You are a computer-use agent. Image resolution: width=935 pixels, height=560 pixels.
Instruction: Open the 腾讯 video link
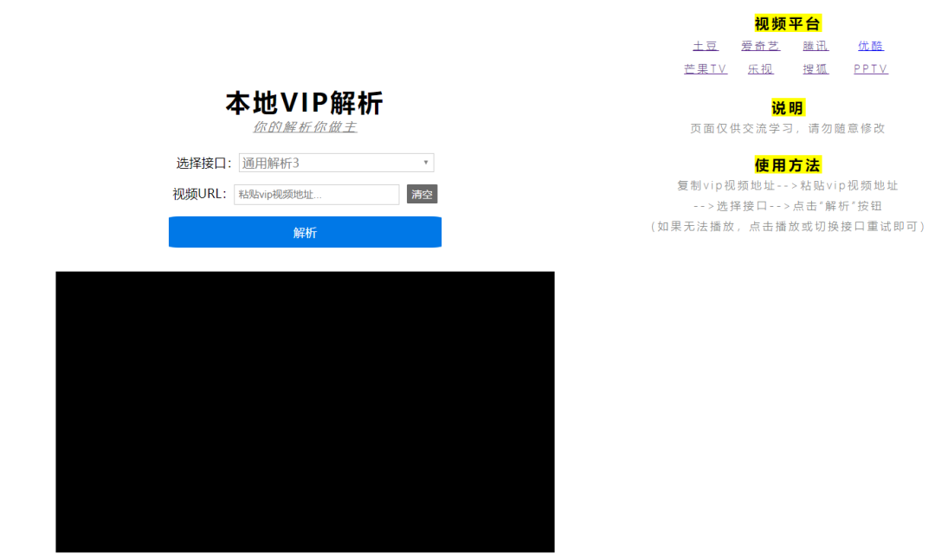(815, 46)
